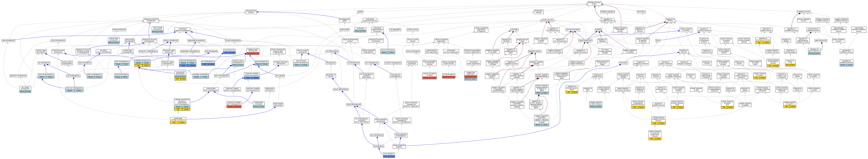Click the apoptotic process node
Image resolution: width=868 pixels, height=159 pixels.
[535, 51]
